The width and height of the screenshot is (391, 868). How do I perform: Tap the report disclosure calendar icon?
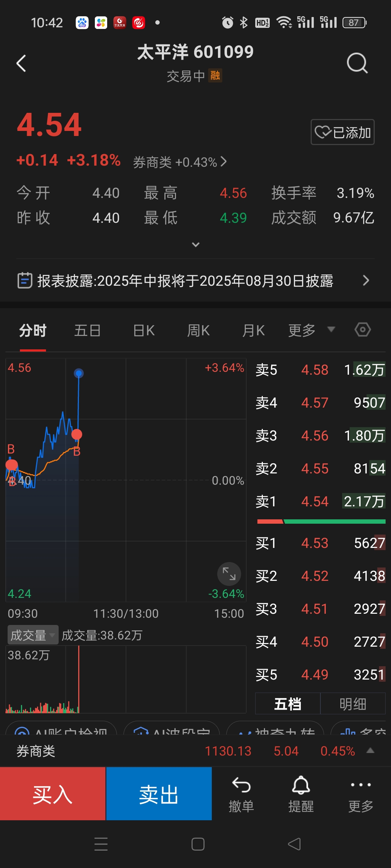pos(25,280)
